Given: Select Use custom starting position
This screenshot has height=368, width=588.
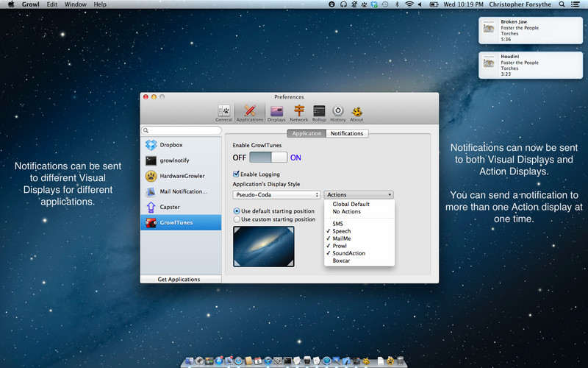Looking at the screenshot, I should [x=237, y=219].
